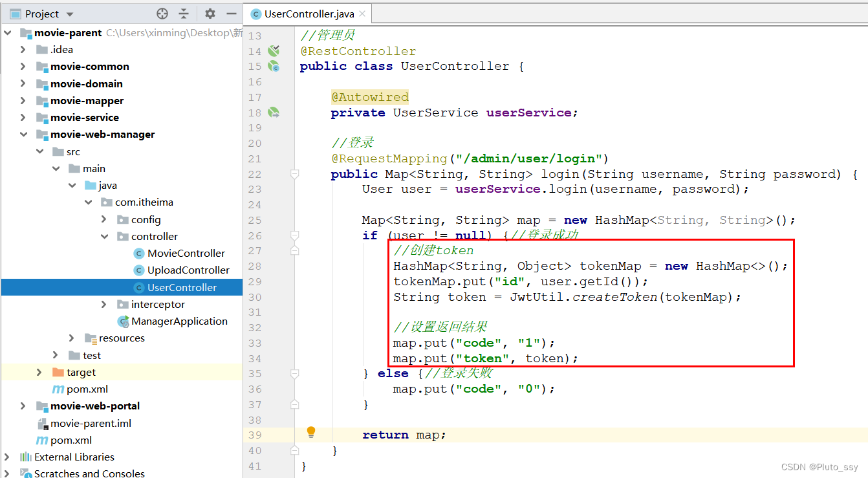Click the @Autowired annotation on line 17
868x478 pixels.
coord(370,97)
